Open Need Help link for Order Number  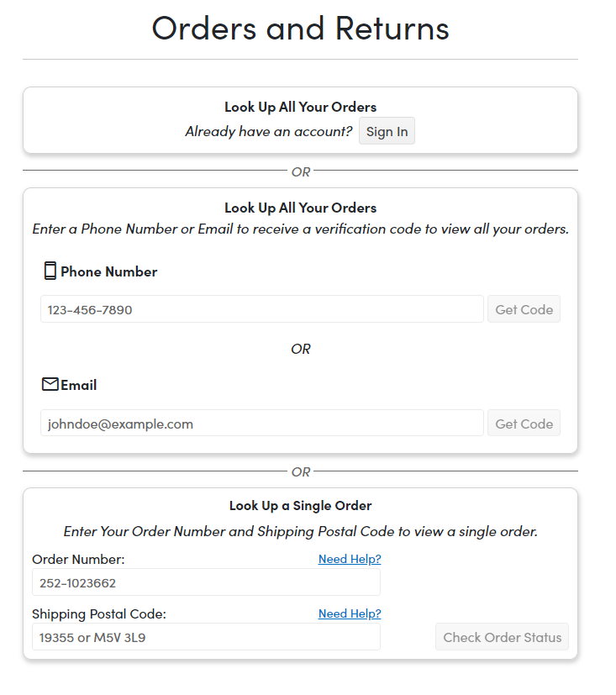point(350,559)
